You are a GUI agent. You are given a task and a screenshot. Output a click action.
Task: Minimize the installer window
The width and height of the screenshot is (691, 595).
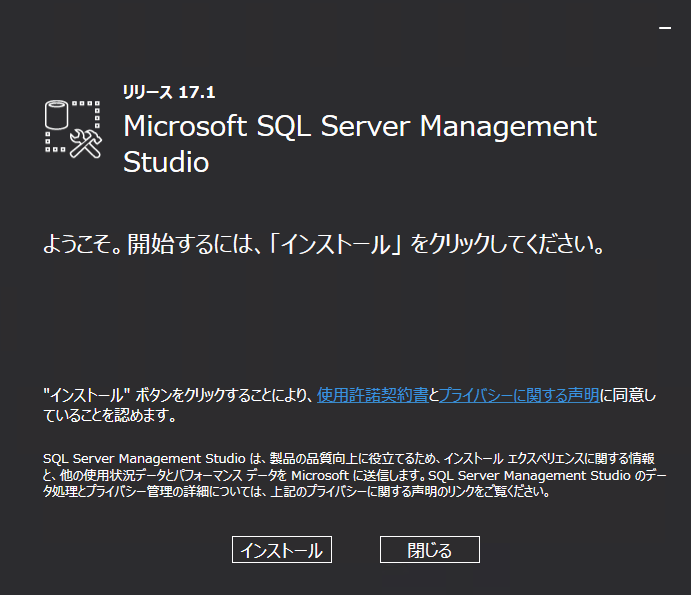click(x=665, y=28)
